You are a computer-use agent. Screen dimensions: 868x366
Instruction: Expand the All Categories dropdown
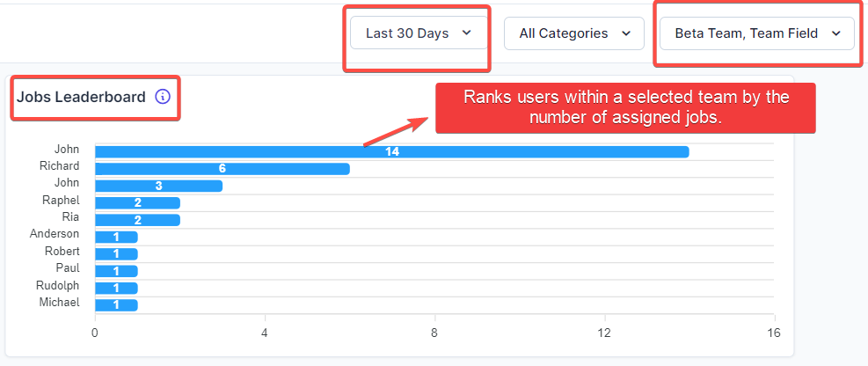[574, 33]
